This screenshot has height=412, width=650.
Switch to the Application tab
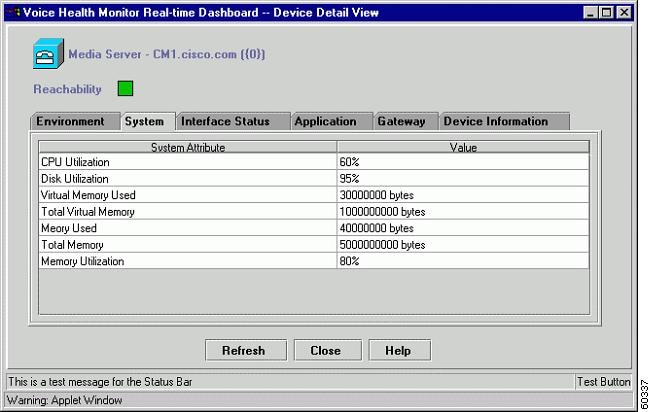(x=331, y=121)
